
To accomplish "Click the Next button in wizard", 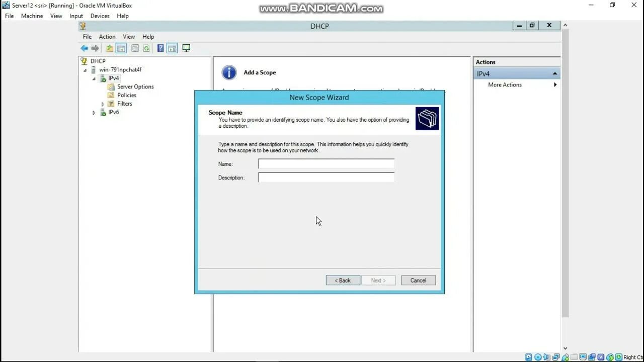I will (378, 281).
